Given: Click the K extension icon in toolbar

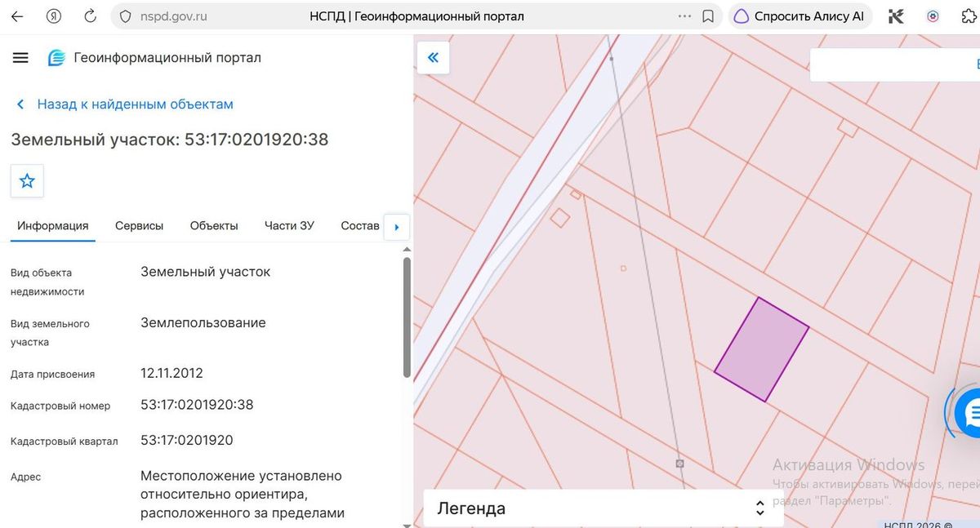Looking at the screenshot, I should pos(897,16).
